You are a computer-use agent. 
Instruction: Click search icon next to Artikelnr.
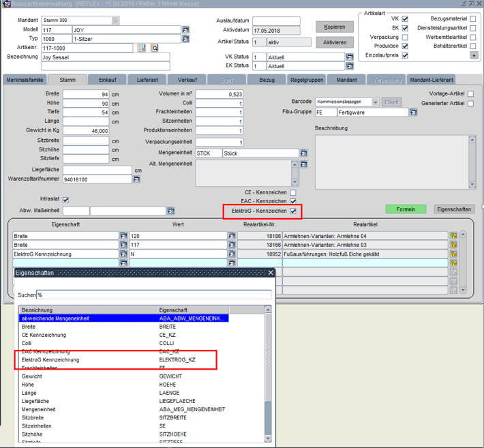pos(155,48)
